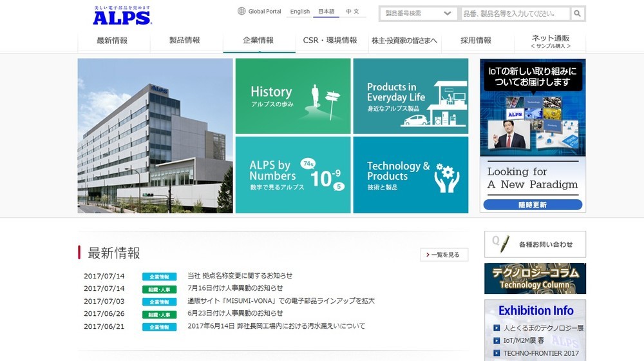The image size is (644, 361).
Task: Open the 採用情報 menu
Action: 476,41
